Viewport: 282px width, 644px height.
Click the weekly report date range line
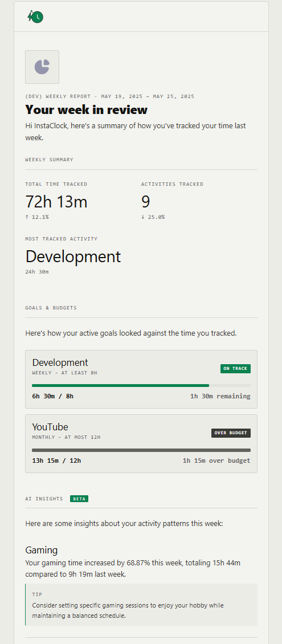pos(109,96)
